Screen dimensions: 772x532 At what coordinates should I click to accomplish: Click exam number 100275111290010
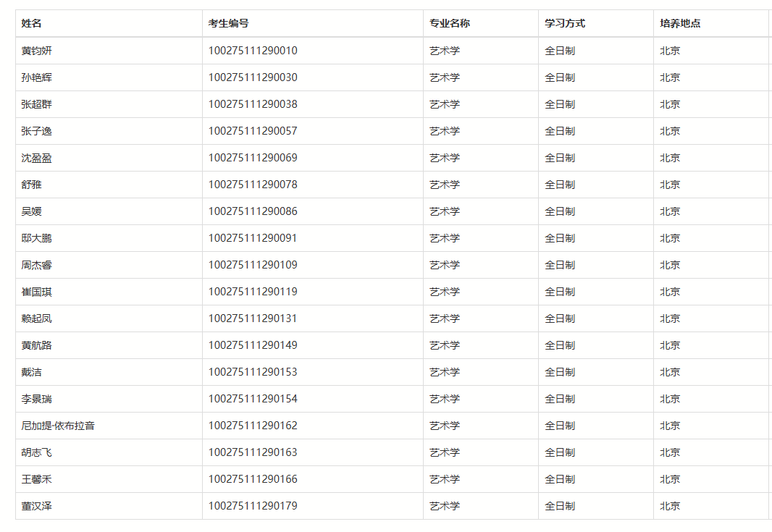coord(251,51)
